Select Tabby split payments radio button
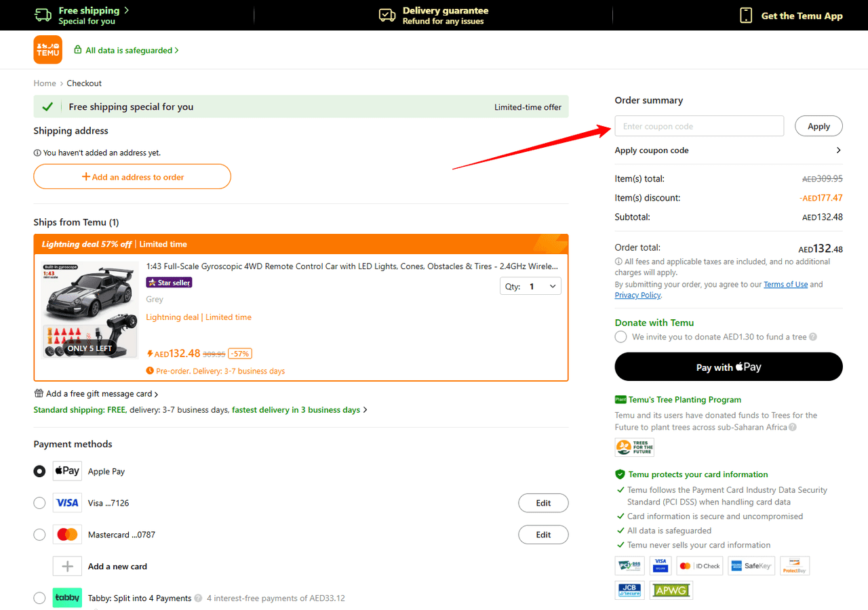The height and width of the screenshot is (610, 868). pos(39,598)
